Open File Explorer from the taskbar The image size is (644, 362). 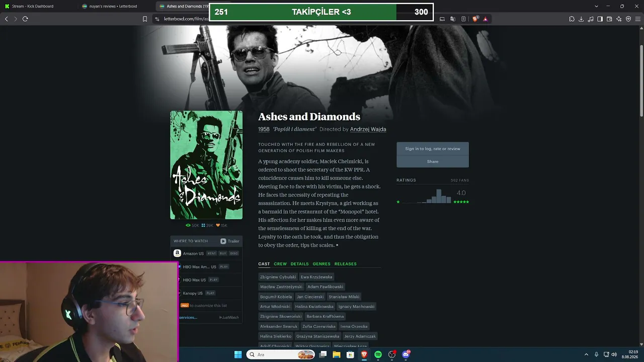[x=337, y=354]
